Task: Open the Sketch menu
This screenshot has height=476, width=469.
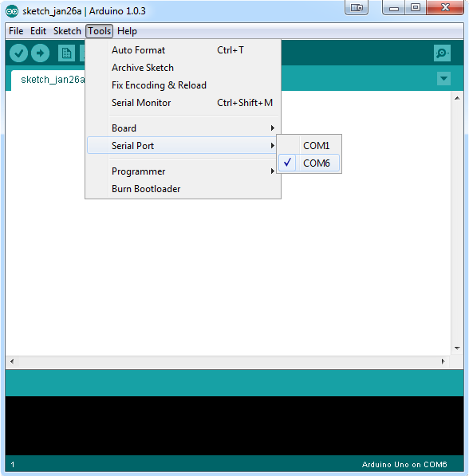Action: click(67, 31)
